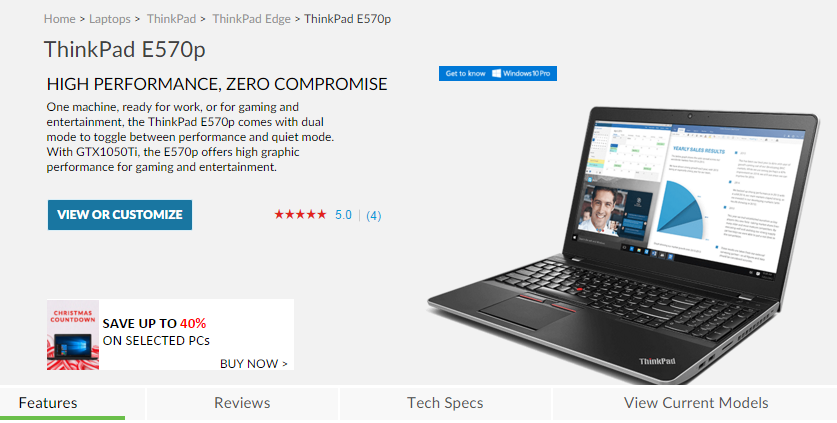Screen dimensions: 837x423
Task: Open the Tech Specs tab
Action: (445, 403)
